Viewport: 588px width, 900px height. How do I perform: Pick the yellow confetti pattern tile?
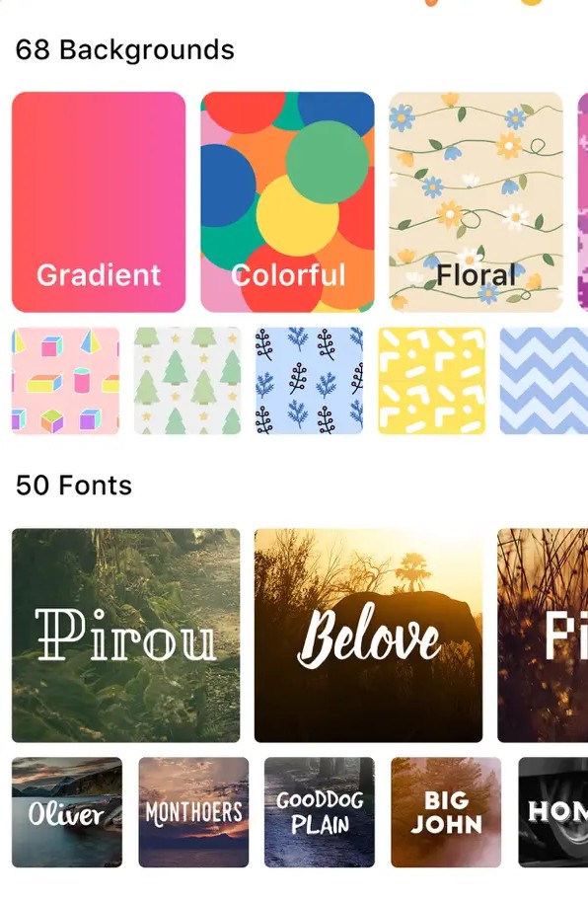[431, 381]
